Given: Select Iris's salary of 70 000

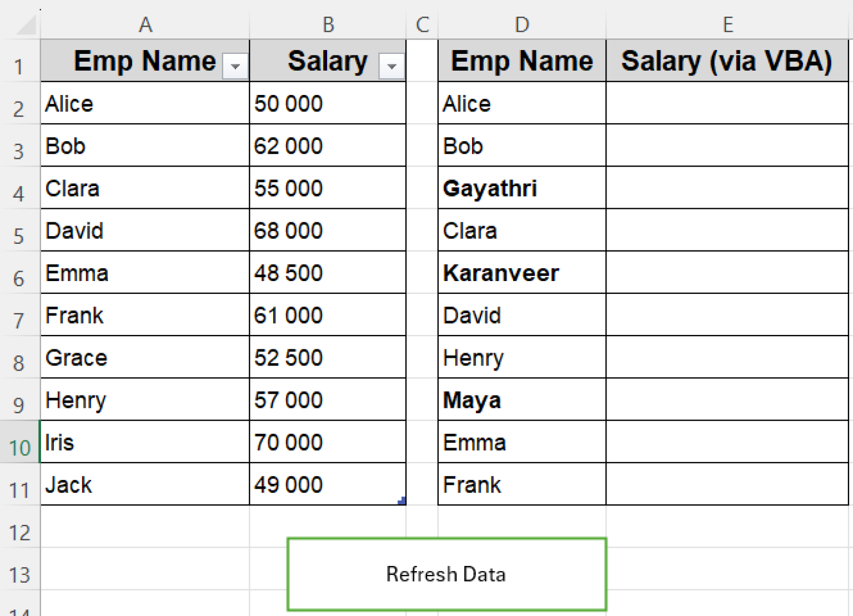Looking at the screenshot, I should tap(328, 442).
